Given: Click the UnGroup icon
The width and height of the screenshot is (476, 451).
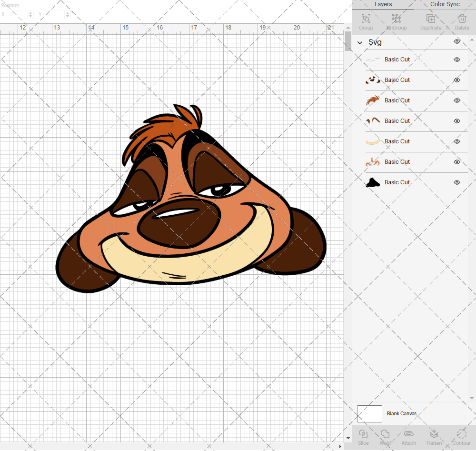Looking at the screenshot, I should click(396, 19).
